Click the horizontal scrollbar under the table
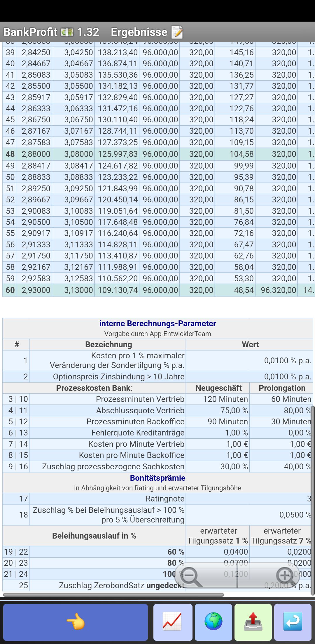This screenshot has height=644, width=315. (x=113, y=595)
